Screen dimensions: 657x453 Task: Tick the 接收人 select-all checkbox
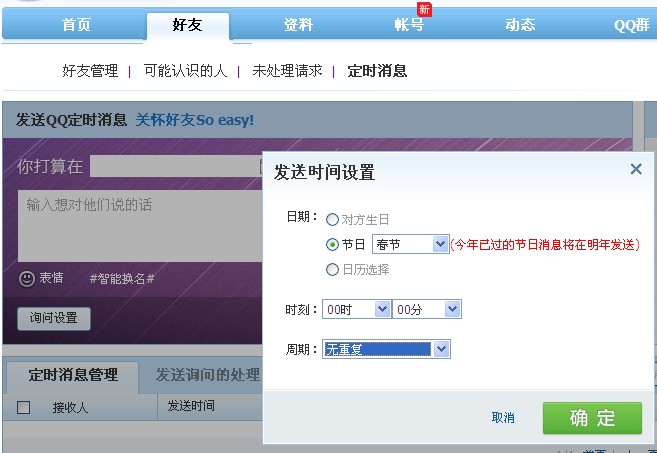point(23,407)
